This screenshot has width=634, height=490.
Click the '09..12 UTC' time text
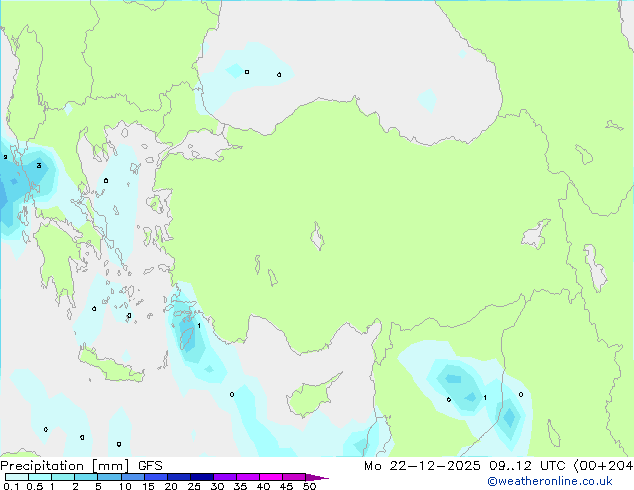[x=527, y=466]
